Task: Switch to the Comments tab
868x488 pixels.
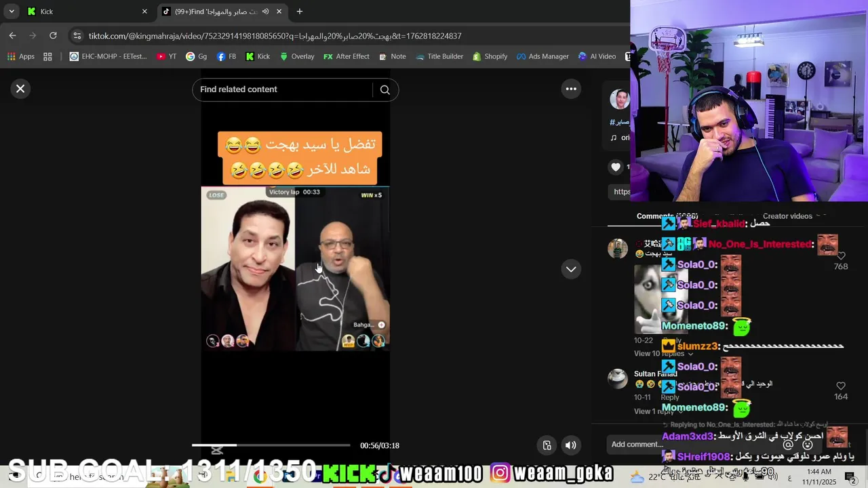Action: click(x=667, y=216)
